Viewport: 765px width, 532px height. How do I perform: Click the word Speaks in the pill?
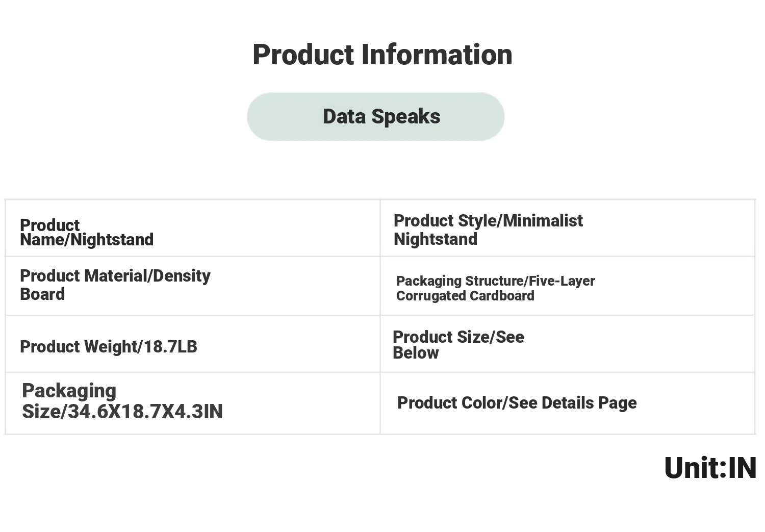[406, 117]
